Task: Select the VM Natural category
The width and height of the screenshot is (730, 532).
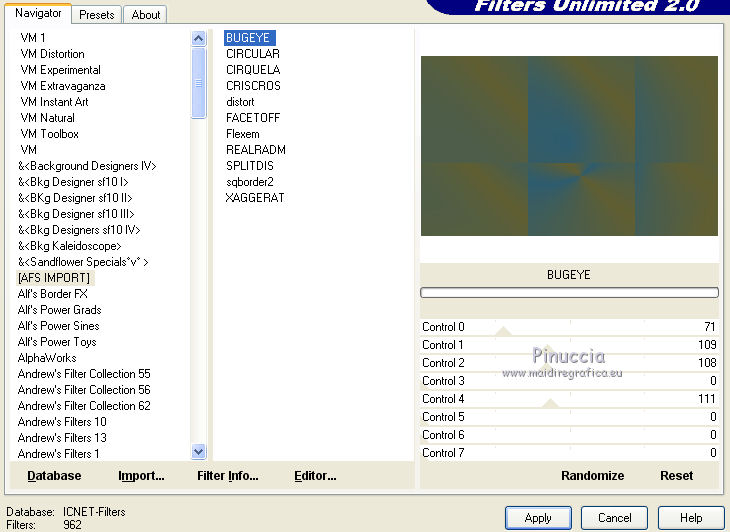Action: (47, 118)
